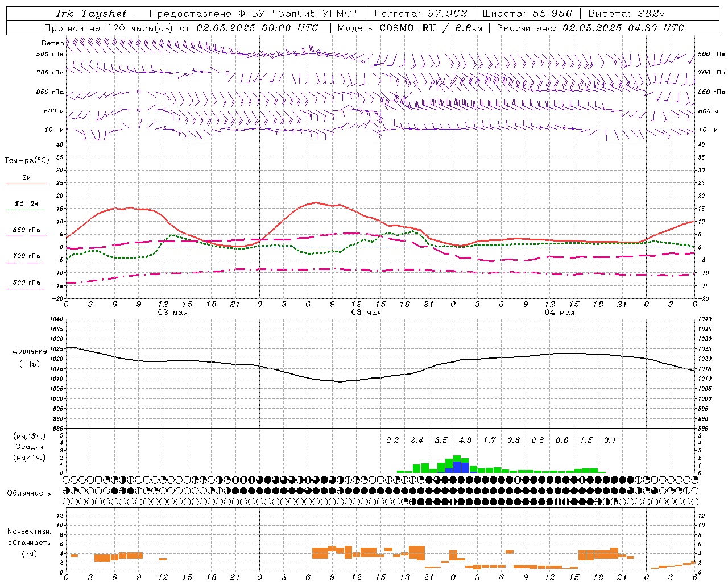Click the (мм/1ч.) precipitation unit label
This screenshot has height=582, width=728.
(x=30, y=458)
